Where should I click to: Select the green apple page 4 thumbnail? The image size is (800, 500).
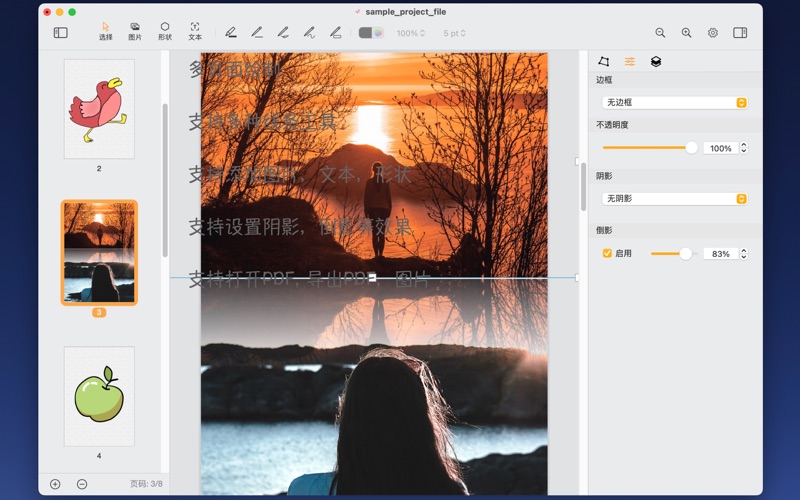99,396
